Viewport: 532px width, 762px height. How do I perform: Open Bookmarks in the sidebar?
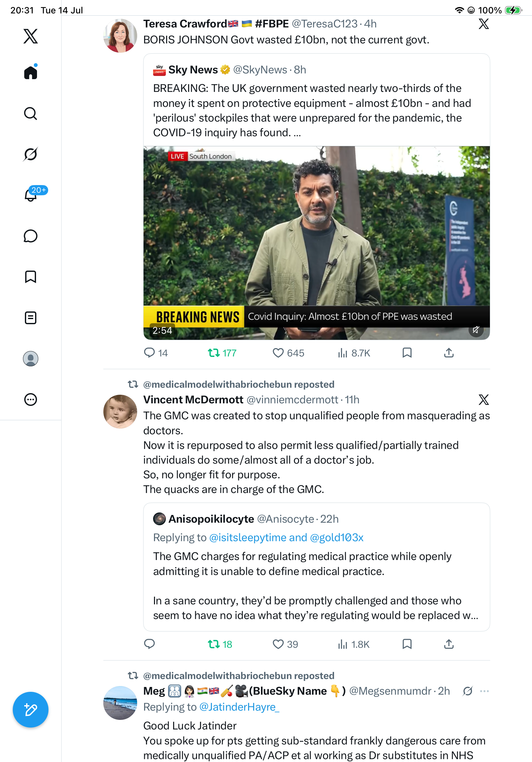click(x=31, y=277)
